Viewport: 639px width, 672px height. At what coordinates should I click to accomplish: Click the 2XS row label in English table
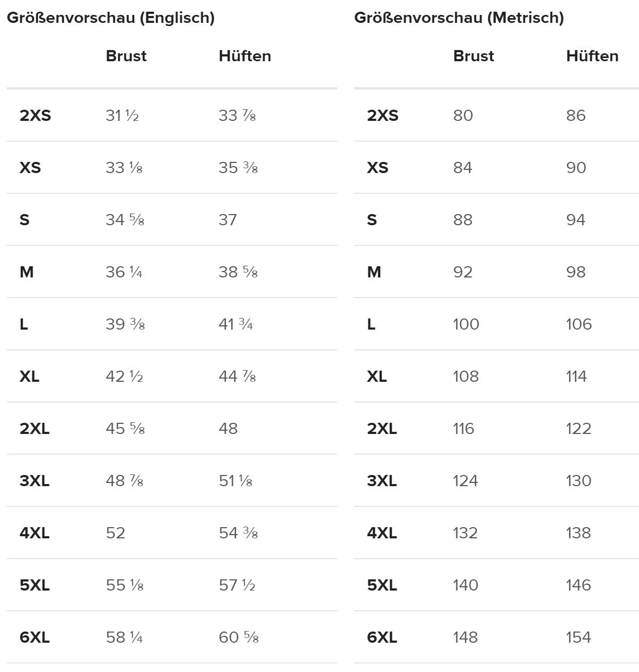click(35, 116)
